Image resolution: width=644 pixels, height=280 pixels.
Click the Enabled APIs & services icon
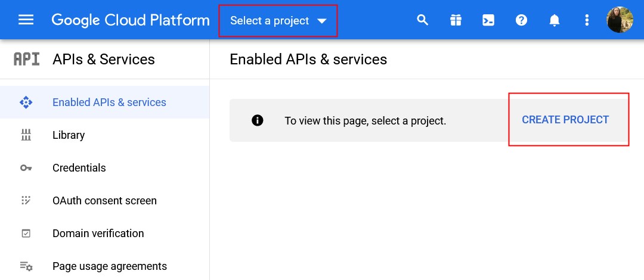(26, 102)
